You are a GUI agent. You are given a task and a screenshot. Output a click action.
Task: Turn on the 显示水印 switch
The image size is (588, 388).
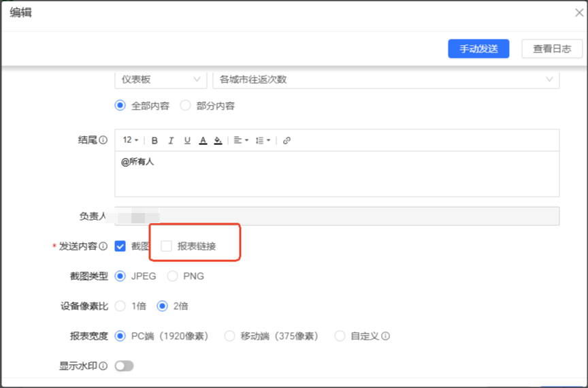[124, 366]
